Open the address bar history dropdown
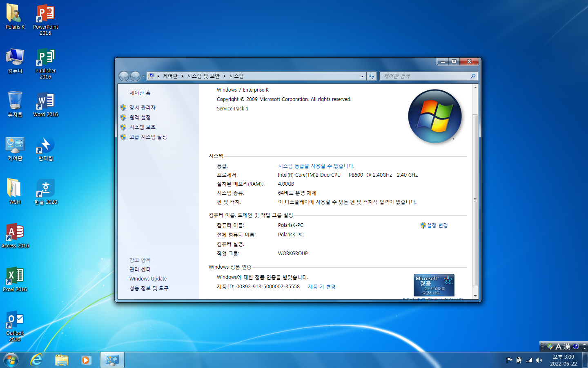This screenshot has height=368, width=588. [x=362, y=76]
